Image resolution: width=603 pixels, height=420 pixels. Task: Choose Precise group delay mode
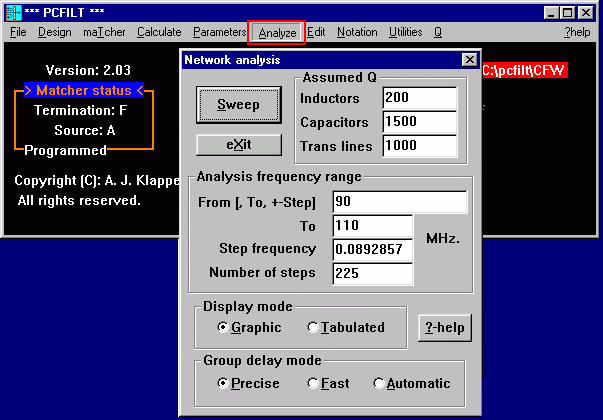click(223, 384)
